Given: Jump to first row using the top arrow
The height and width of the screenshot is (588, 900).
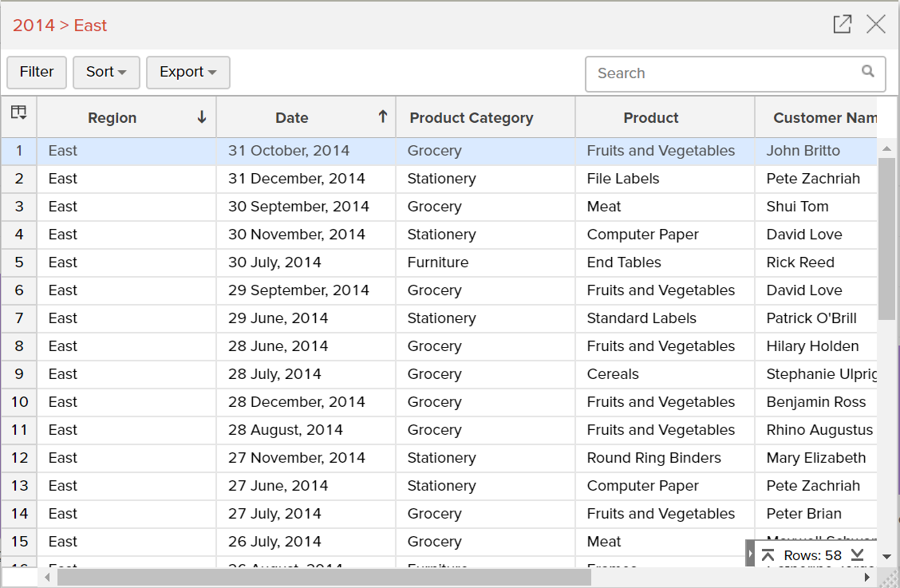Looking at the screenshot, I should (x=768, y=555).
